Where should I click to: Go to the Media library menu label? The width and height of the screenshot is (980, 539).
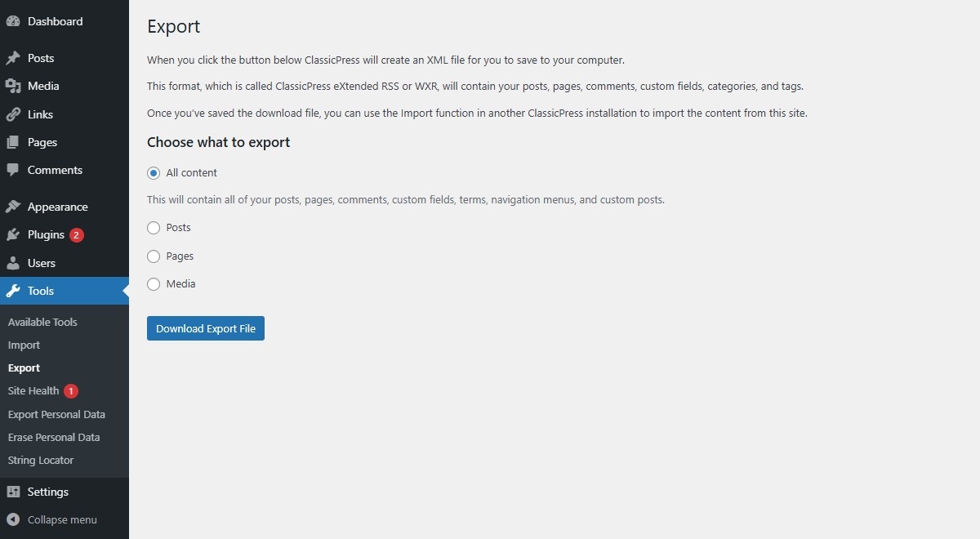(43, 86)
